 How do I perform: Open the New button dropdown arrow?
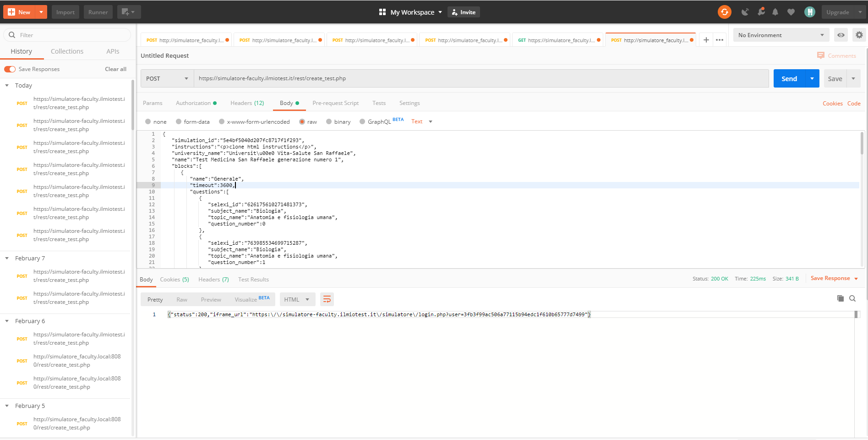tap(41, 12)
